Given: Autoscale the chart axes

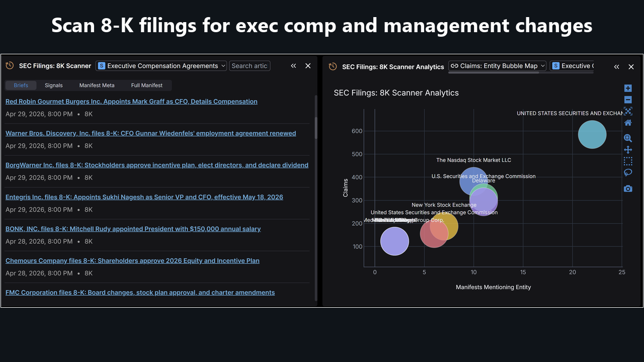Looking at the screenshot, I should click(x=628, y=111).
